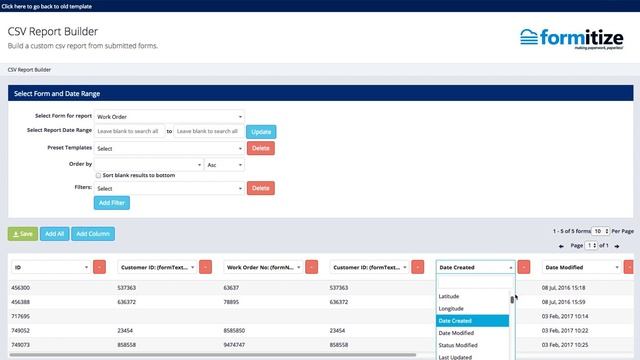Remove the first Customer ID column
Screen dimensions: 640x360
click(205, 267)
